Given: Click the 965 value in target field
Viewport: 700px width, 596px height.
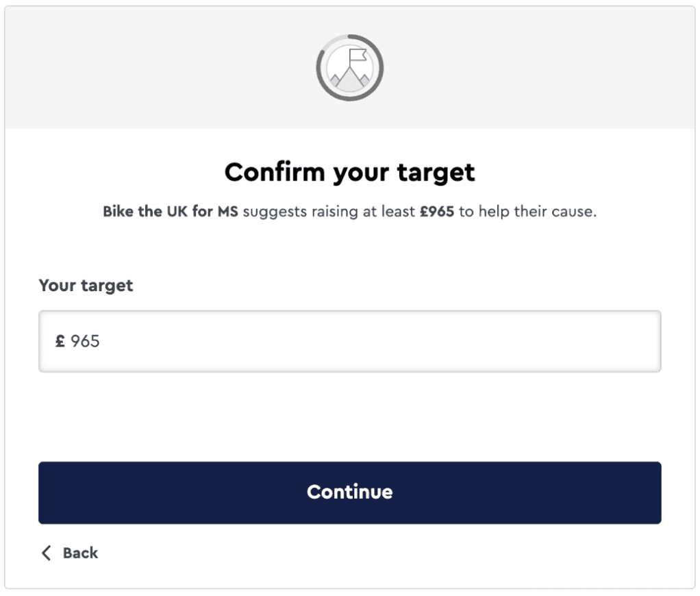Looking at the screenshot, I should pos(86,341).
